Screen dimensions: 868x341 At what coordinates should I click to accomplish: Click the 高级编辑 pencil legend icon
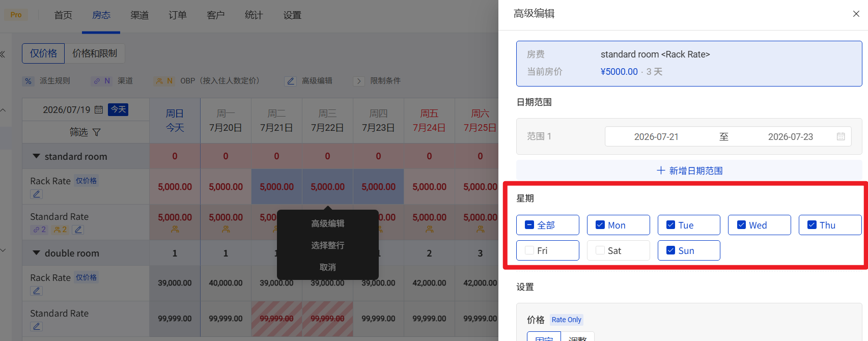[291, 81]
